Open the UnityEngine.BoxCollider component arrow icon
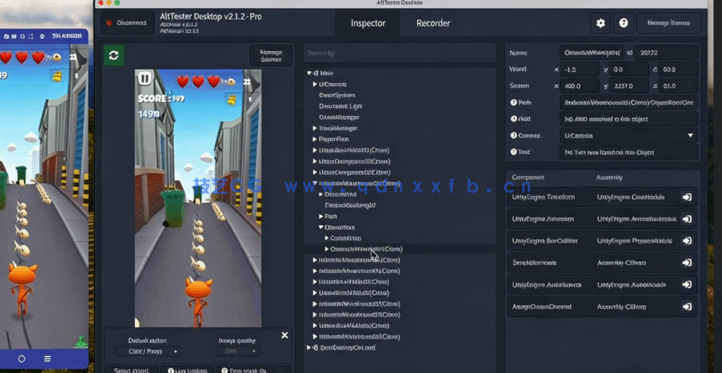This screenshot has height=373, width=722. click(x=687, y=241)
